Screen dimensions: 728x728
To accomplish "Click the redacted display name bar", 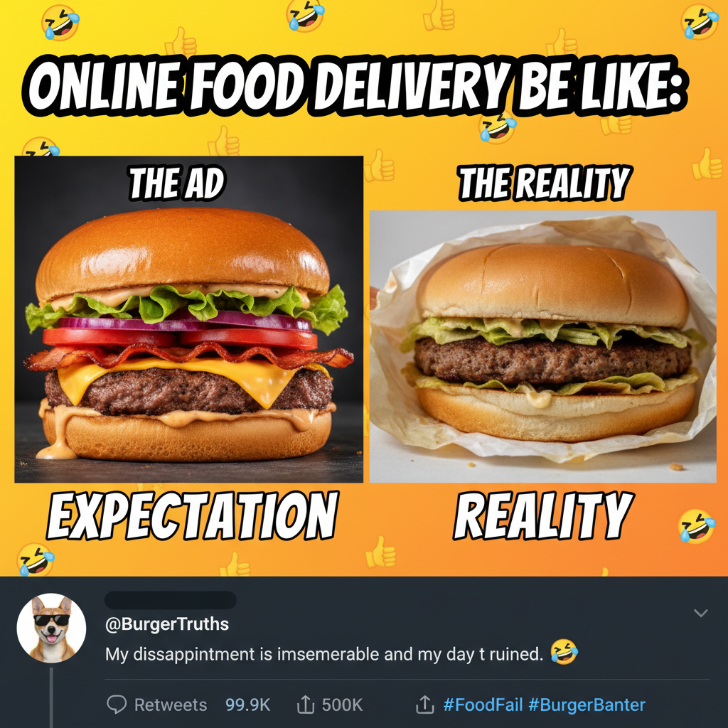I will (x=171, y=600).
